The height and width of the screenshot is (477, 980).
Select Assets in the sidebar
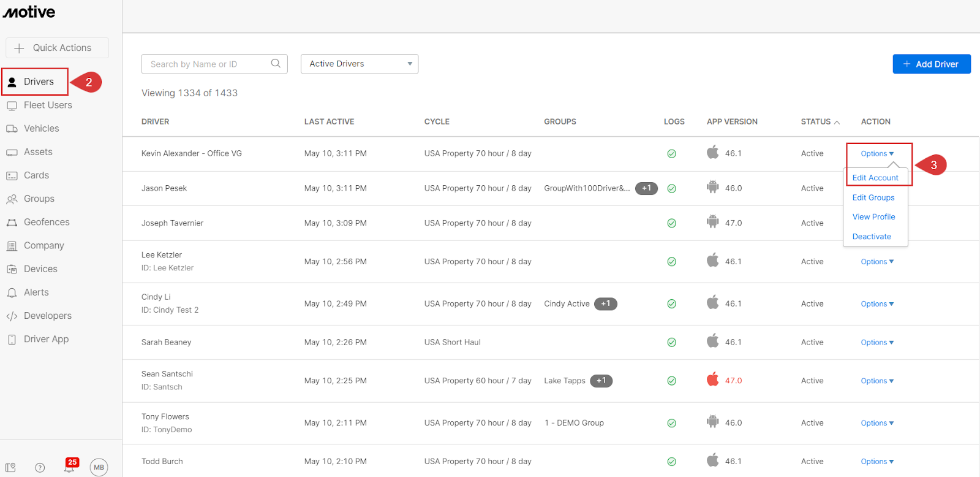point(29,151)
